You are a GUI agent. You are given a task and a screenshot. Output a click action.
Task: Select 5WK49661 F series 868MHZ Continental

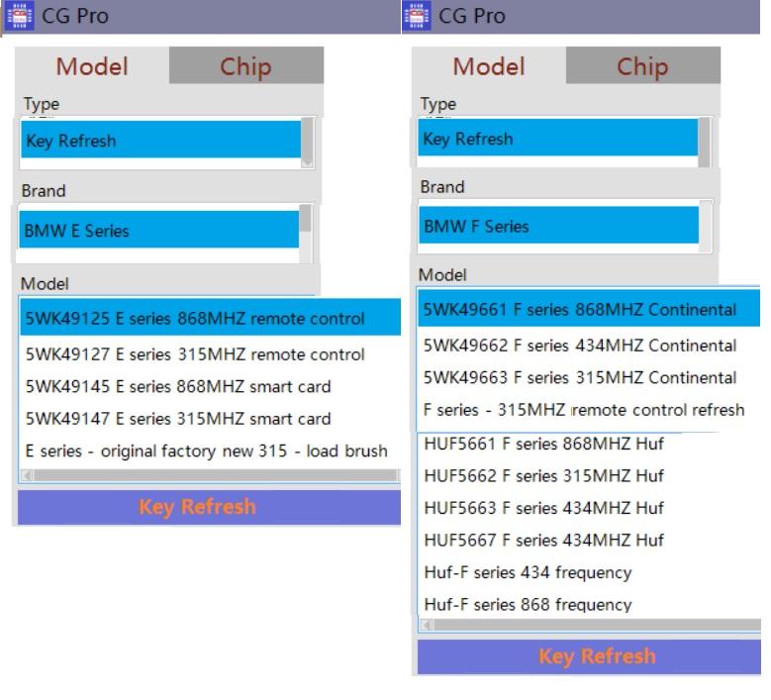tap(589, 309)
